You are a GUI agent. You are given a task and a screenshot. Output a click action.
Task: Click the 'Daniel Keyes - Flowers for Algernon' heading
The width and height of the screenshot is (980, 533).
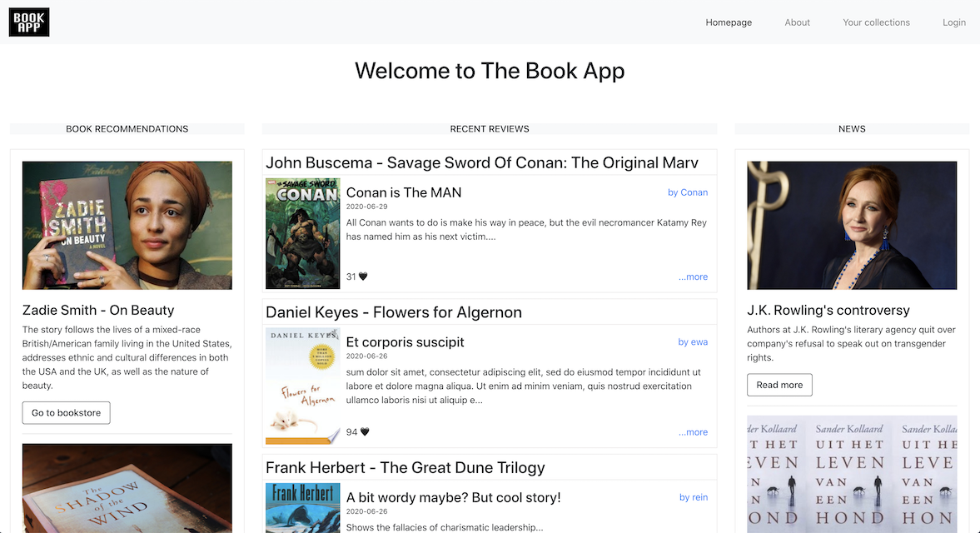pos(394,311)
